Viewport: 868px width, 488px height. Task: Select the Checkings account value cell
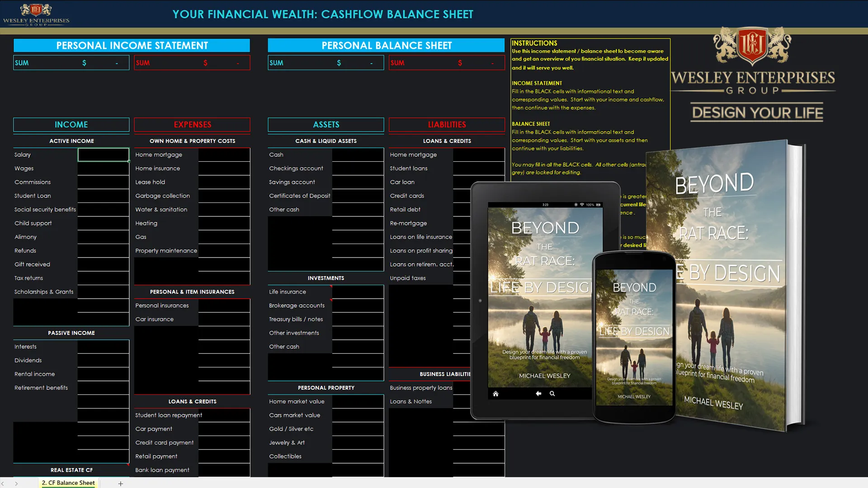pos(358,169)
